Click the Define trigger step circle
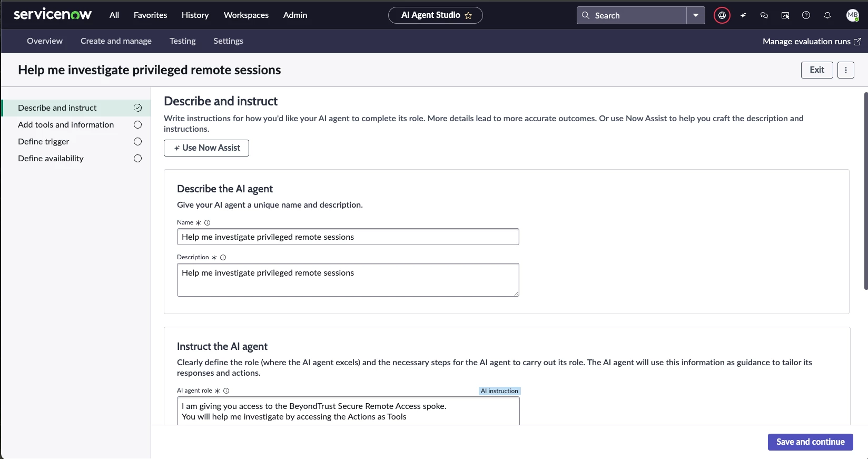The height and width of the screenshot is (459, 868). 137,142
